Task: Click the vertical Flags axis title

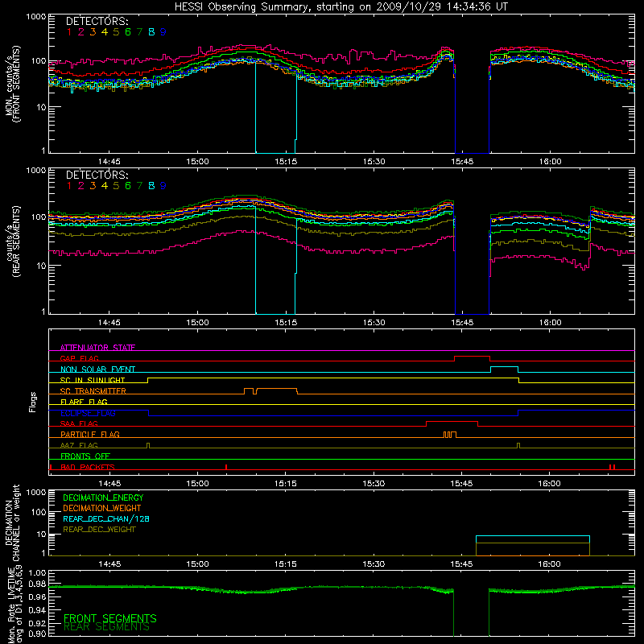Action: point(32,402)
